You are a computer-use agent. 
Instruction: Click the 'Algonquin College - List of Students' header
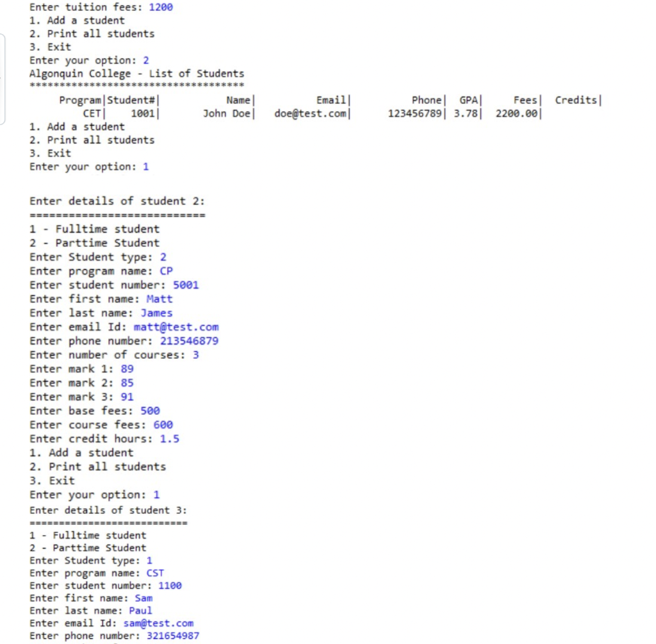click(x=136, y=73)
